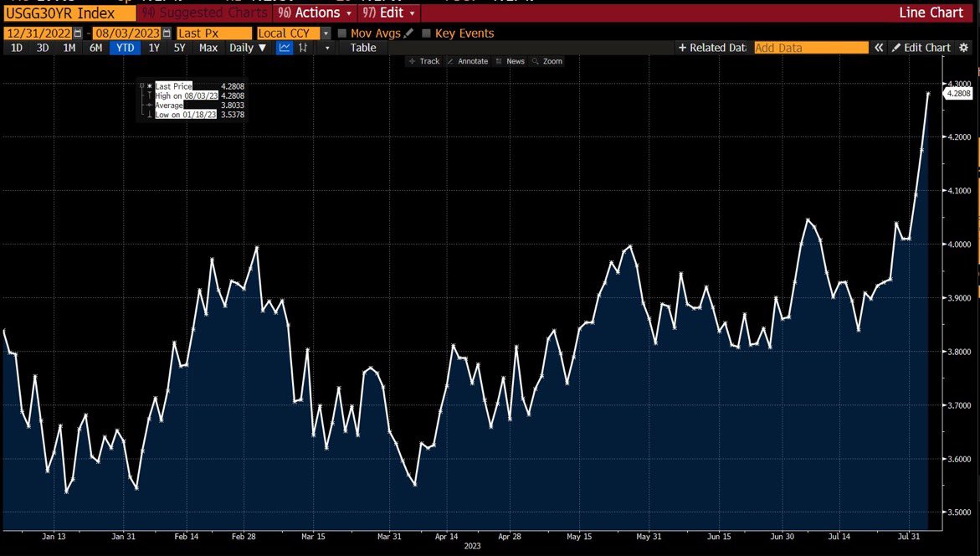
Task: Click the normalize/compare icon next to chart type
Action: pyautogui.click(x=303, y=48)
